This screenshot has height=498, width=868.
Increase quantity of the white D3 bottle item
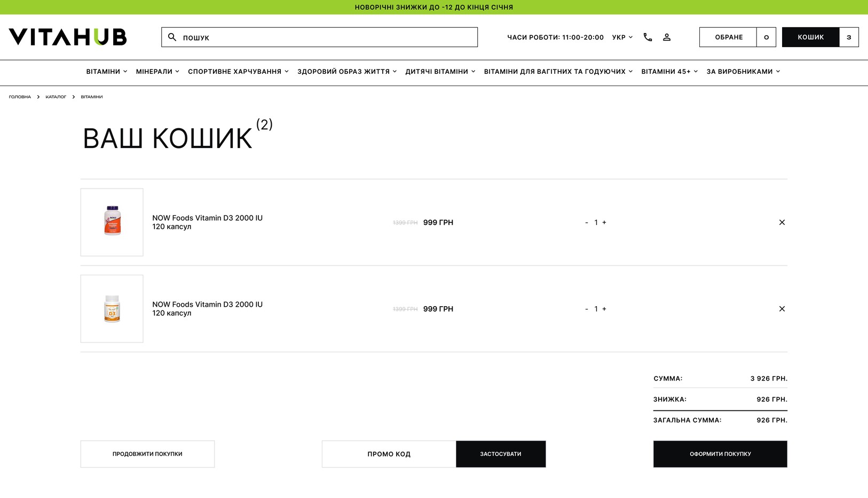tap(604, 309)
